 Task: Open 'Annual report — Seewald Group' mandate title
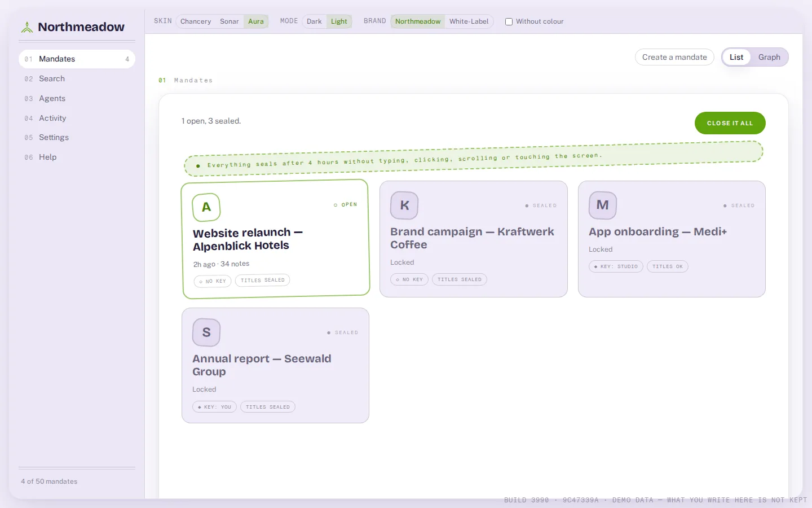pos(262,365)
